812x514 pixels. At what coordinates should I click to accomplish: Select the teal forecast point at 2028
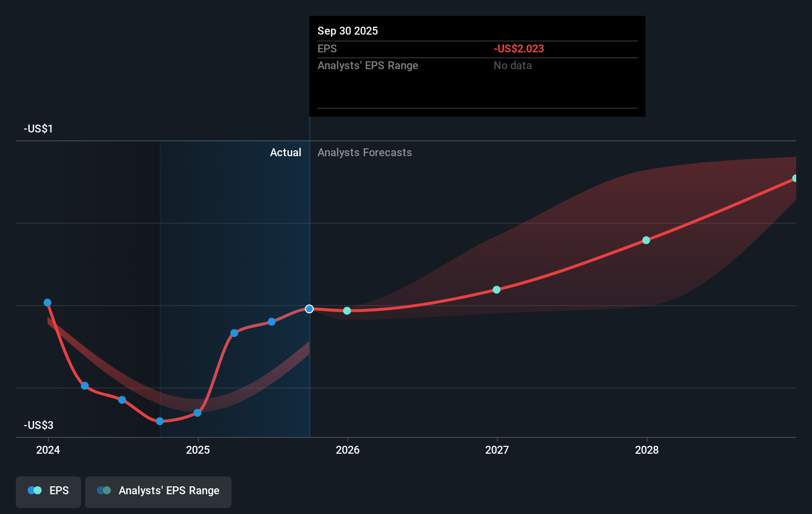point(646,240)
